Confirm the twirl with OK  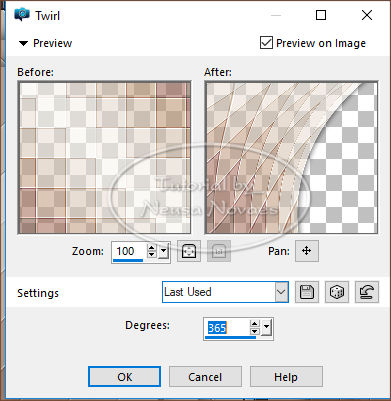tap(124, 377)
